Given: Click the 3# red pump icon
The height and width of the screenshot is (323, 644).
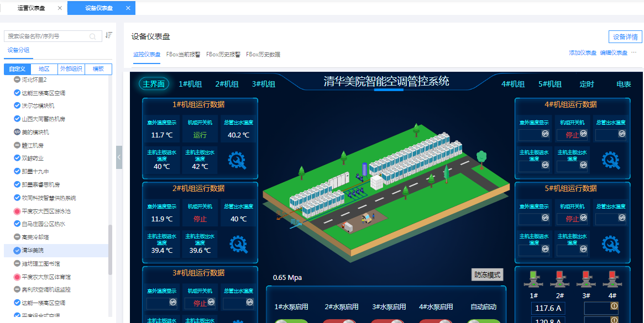Looking at the screenshot, I should coord(586,279).
